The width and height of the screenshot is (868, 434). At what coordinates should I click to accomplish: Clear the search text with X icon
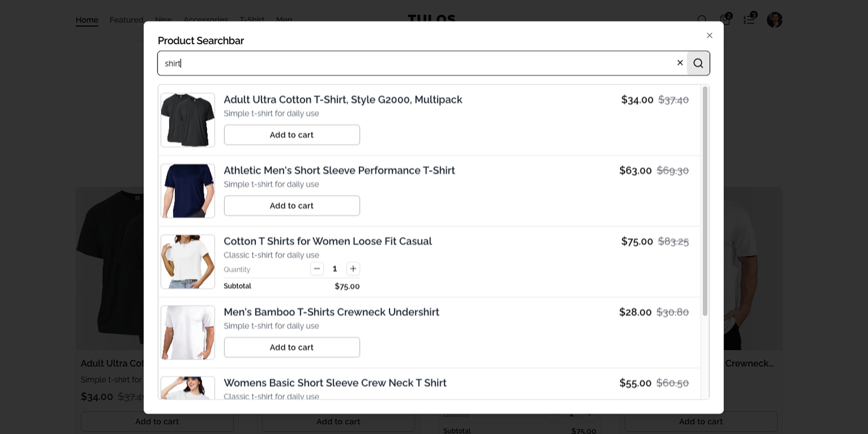[x=680, y=63]
